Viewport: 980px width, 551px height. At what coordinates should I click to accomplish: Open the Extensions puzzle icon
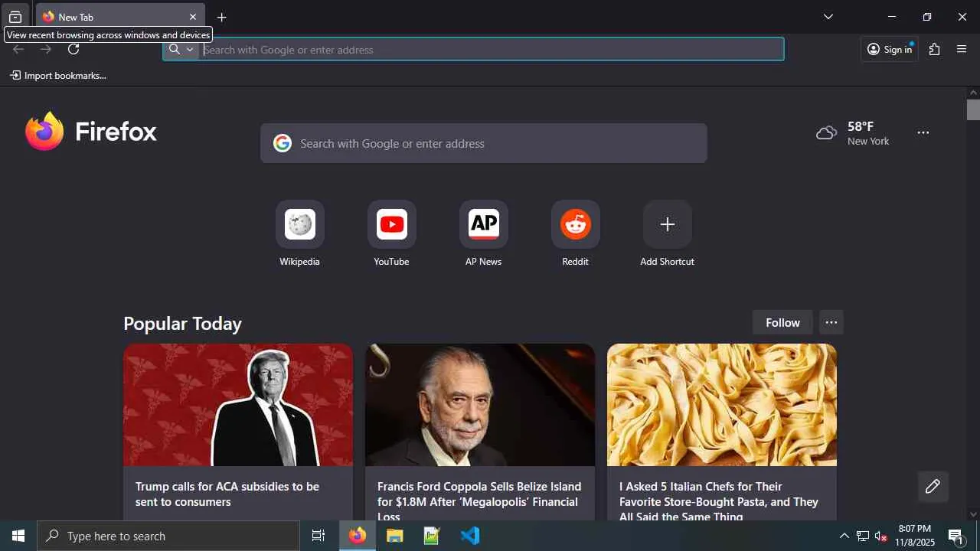click(935, 50)
